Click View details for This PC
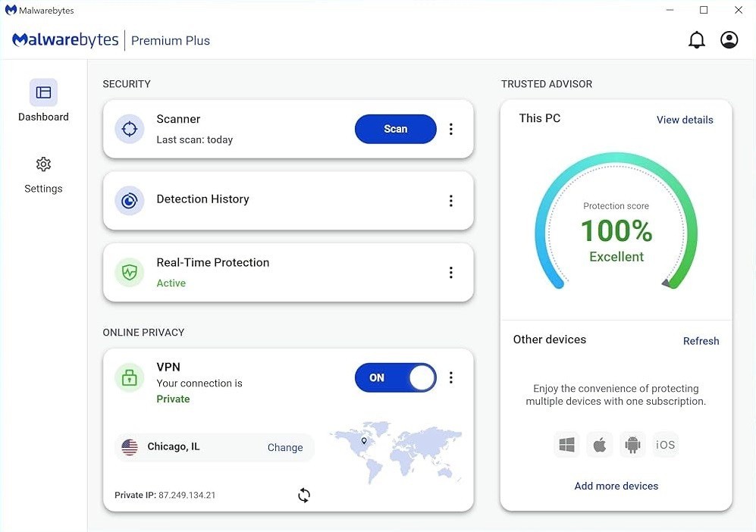This screenshot has height=532, width=756. (x=685, y=120)
